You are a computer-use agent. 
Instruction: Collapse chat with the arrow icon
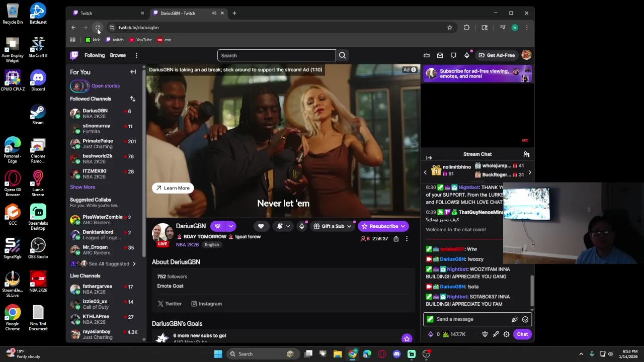(x=429, y=158)
